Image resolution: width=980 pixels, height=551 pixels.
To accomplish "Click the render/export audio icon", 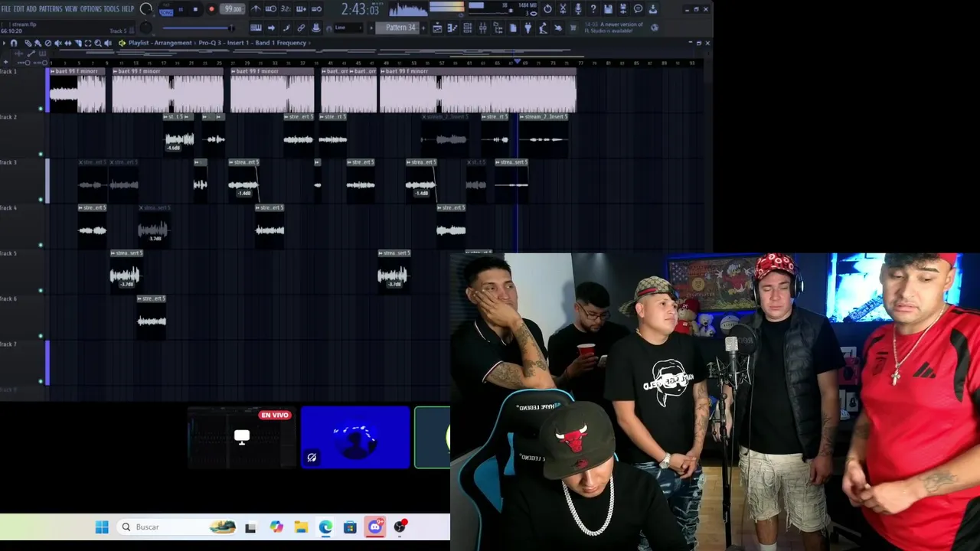I will coord(623,9).
